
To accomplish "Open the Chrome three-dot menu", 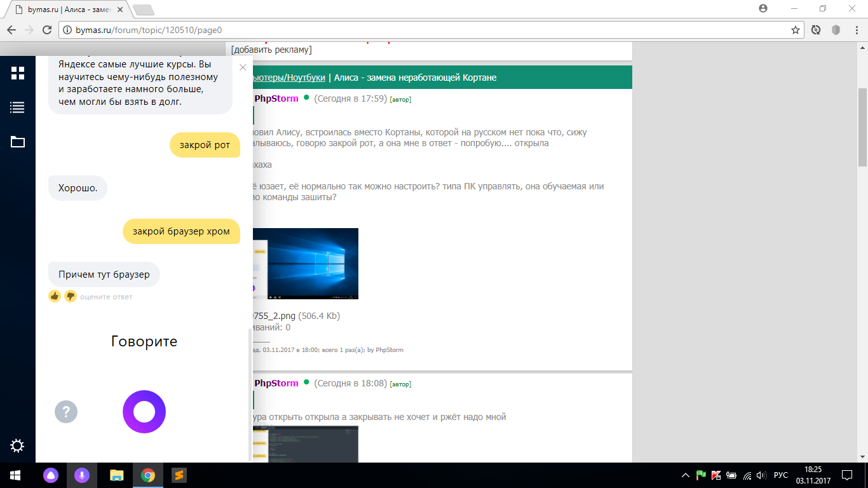I will click(856, 30).
